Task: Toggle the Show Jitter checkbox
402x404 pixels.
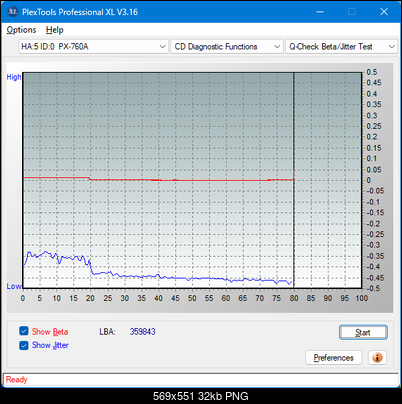Action: 24,345
